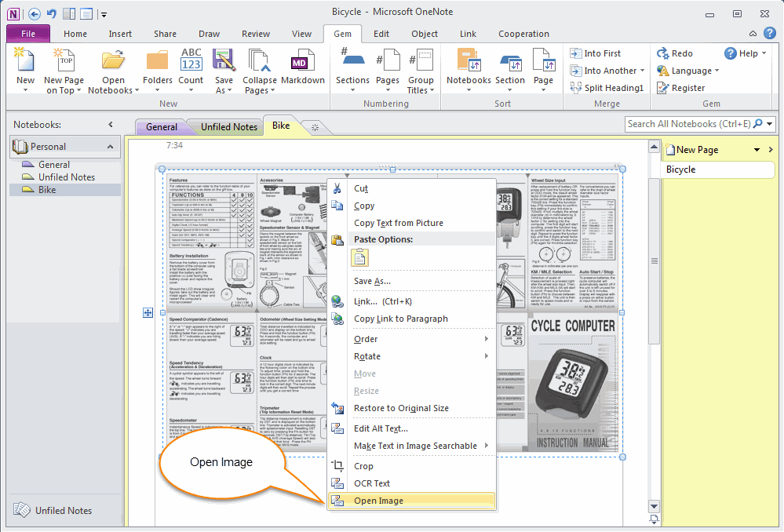Click the Search All Notebooks field

coord(689,123)
